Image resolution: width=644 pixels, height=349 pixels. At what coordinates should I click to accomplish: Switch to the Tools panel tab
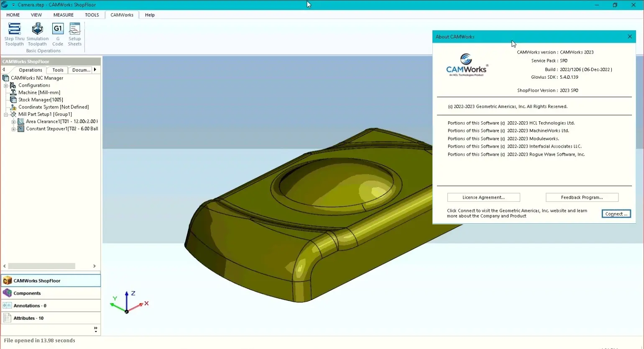pos(58,70)
